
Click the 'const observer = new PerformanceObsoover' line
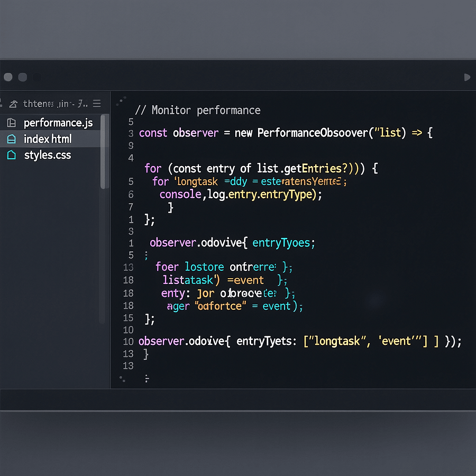[x=286, y=133]
